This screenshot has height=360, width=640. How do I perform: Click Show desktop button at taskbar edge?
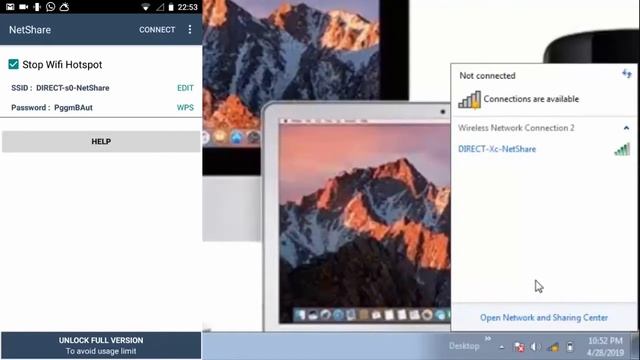[636, 346]
